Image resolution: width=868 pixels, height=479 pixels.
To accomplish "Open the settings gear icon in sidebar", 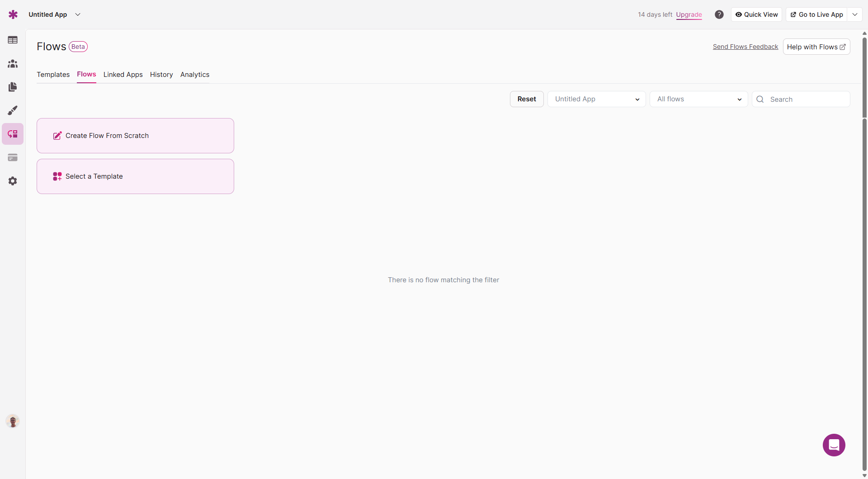I will coord(13,181).
